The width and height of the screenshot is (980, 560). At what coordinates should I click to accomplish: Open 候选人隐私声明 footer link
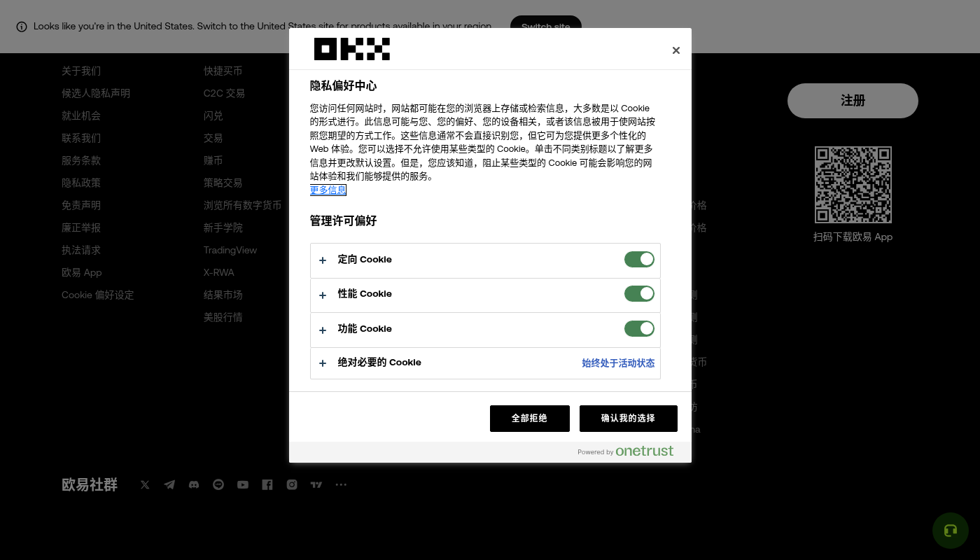click(96, 94)
